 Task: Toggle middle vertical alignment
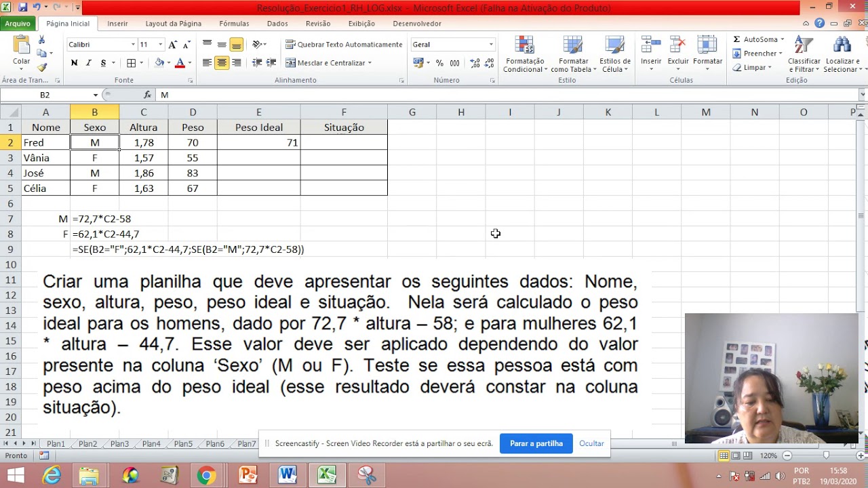pyautogui.click(x=222, y=45)
